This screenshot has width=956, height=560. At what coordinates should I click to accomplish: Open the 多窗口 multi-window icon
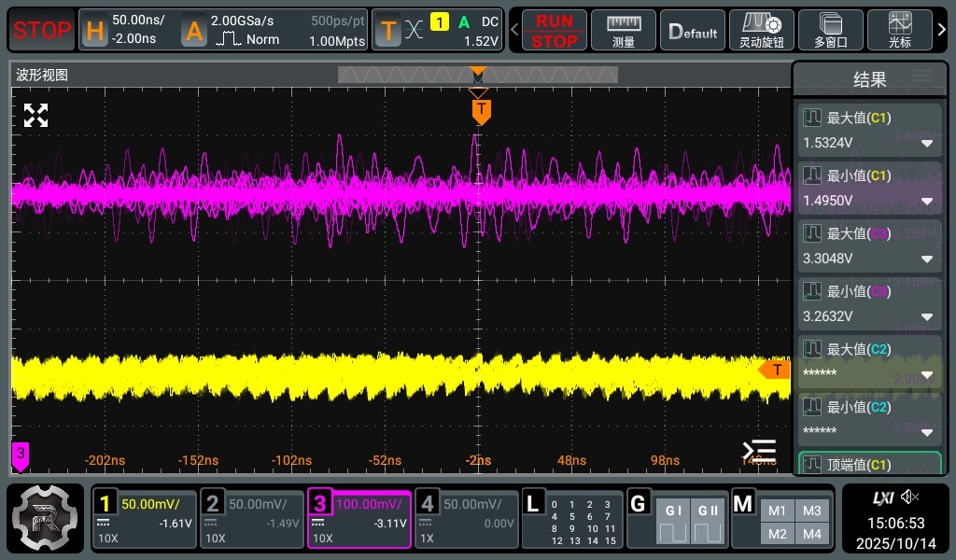pos(830,30)
